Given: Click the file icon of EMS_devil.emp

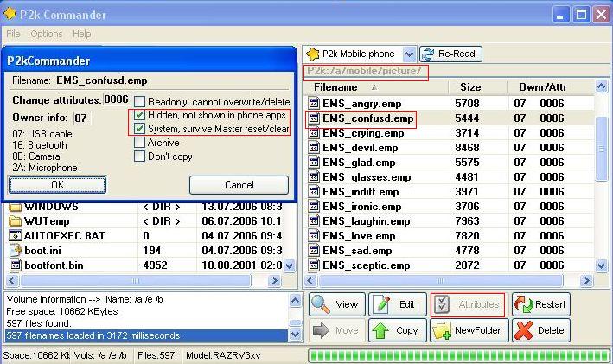Looking at the screenshot, I should coord(314,148).
